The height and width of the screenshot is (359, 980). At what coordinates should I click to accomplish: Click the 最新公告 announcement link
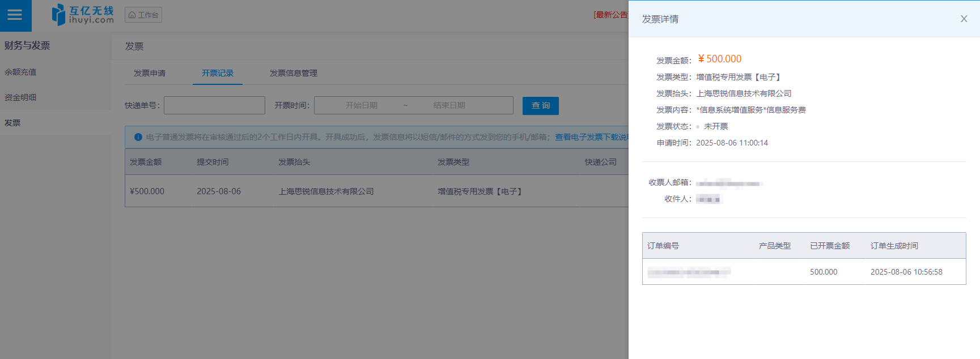coord(610,15)
